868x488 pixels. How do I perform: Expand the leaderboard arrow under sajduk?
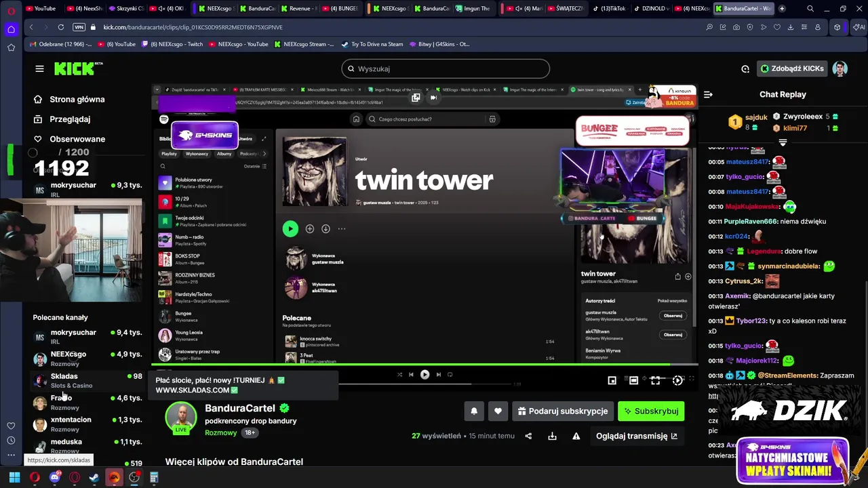[783, 142]
